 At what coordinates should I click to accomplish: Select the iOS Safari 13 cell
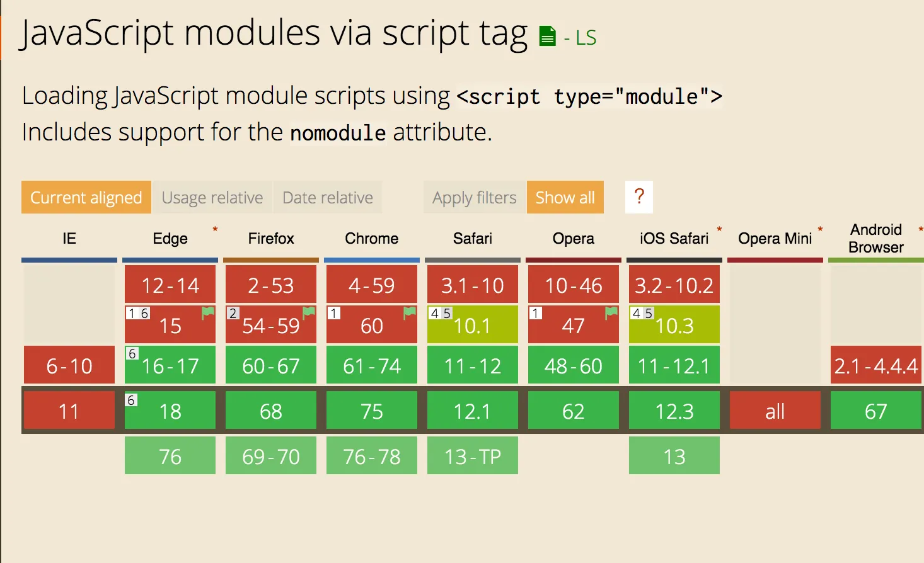(x=674, y=456)
